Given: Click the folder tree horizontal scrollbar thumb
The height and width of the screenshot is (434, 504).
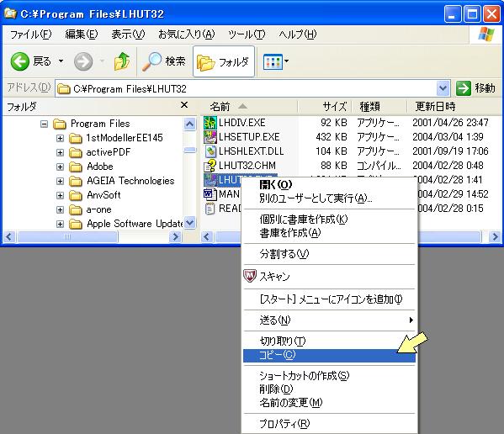Looking at the screenshot, I should coord(67,237).
